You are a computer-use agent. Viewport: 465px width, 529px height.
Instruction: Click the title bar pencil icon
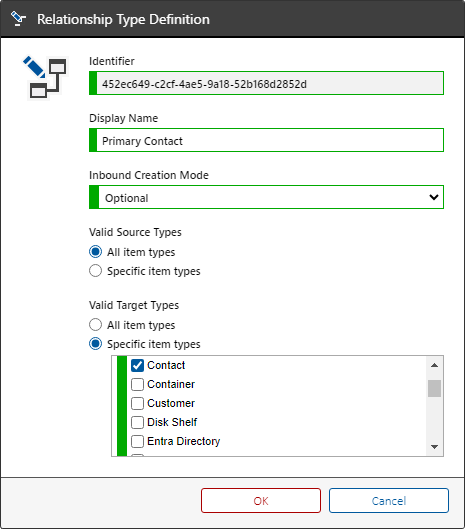[x=18, y=19]
